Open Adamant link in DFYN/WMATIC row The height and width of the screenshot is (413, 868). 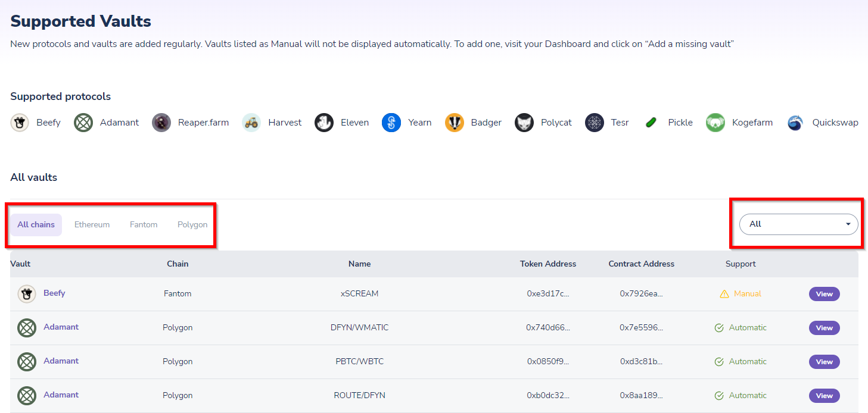(61, 327)
